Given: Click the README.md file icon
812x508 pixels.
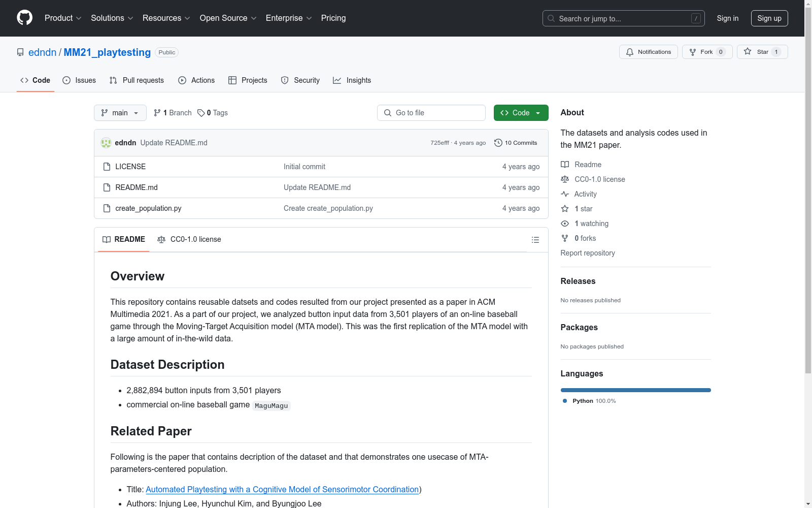Looking at the screenshot, I should [x=107, y=187].
